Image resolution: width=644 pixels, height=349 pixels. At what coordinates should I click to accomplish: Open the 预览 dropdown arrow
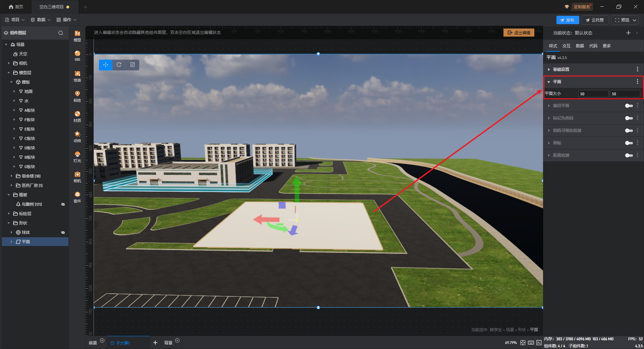(635, 20)
